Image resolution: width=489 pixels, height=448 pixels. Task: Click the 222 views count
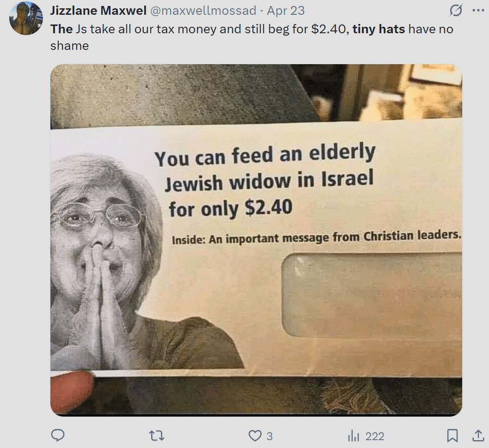[x=374, y=436]
